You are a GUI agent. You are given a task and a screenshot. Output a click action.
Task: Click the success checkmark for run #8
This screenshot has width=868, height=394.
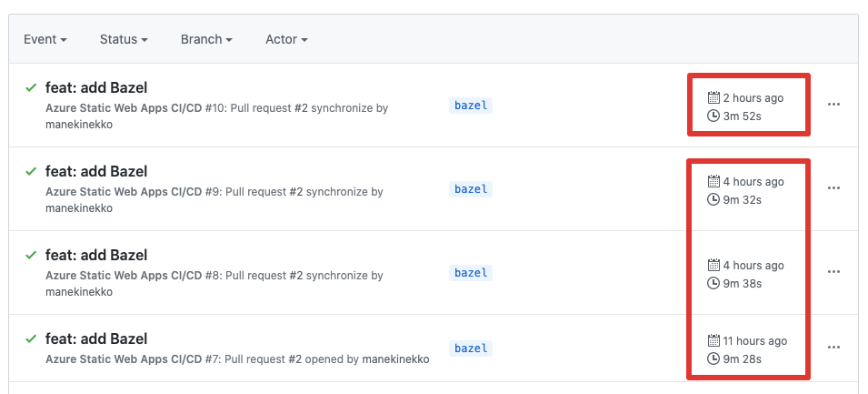31,255
